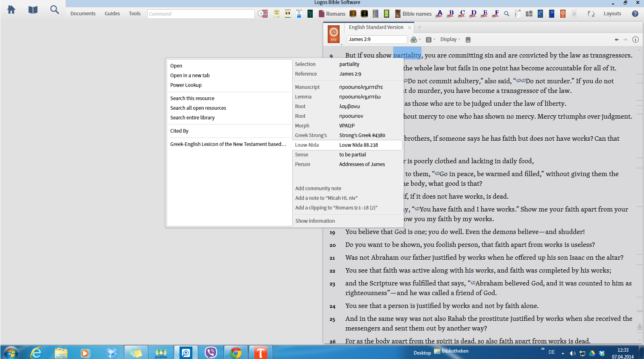The height and width of the screenshot is (359, 644).
Task: Open the visual filters dropdown
Action: point(415,39)
